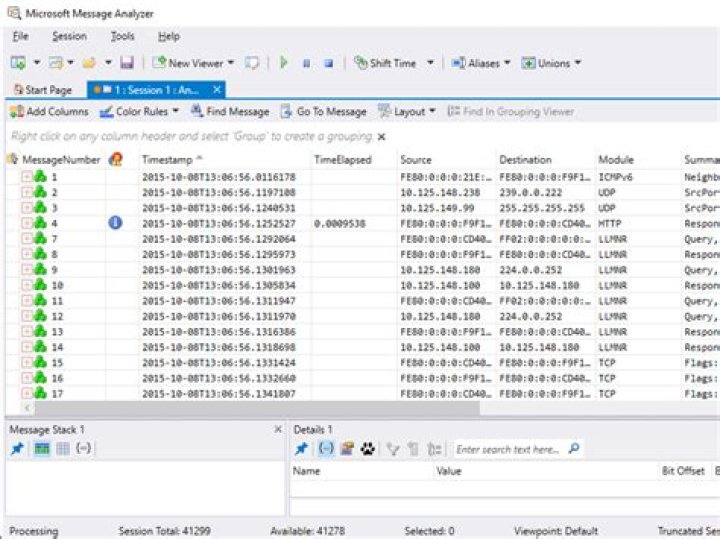Expand the Shift Time dropdown arrow
This screenshot has width=720, height=539.
coord(430,62)
